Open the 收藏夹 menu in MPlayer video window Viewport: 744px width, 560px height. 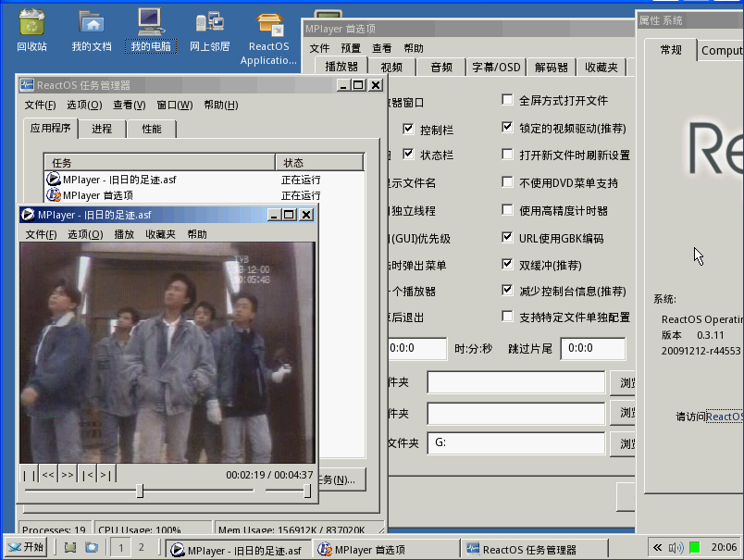tap(160, 234)
